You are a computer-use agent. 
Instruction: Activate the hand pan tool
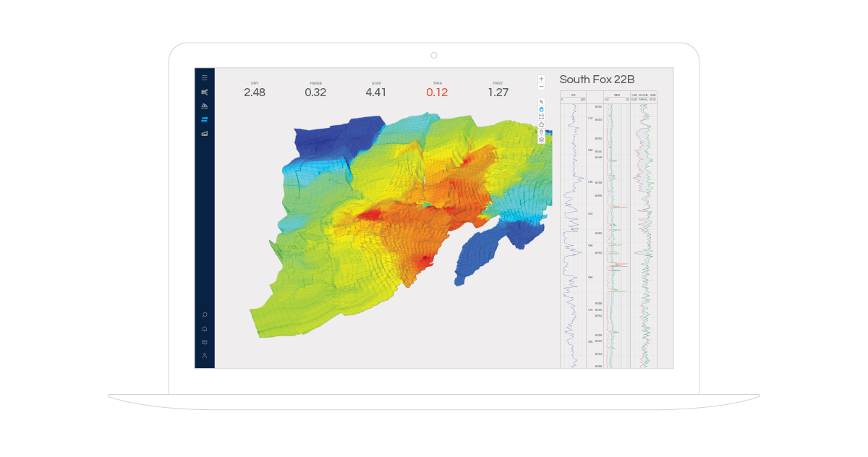[x=541, y=109]
